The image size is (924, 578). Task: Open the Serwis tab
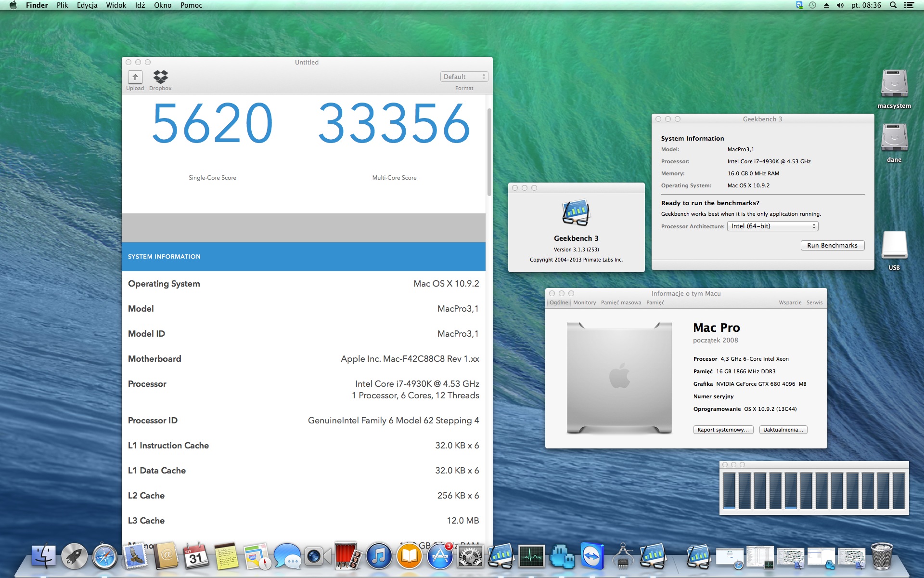814,302
